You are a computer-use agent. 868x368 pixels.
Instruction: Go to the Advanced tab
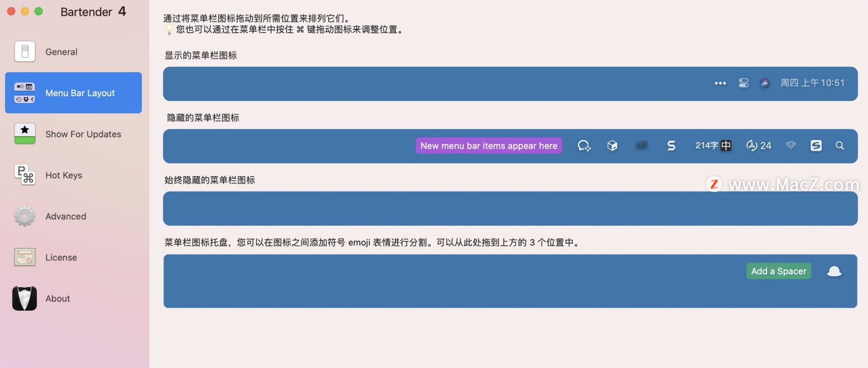click(x=73, y=216)
